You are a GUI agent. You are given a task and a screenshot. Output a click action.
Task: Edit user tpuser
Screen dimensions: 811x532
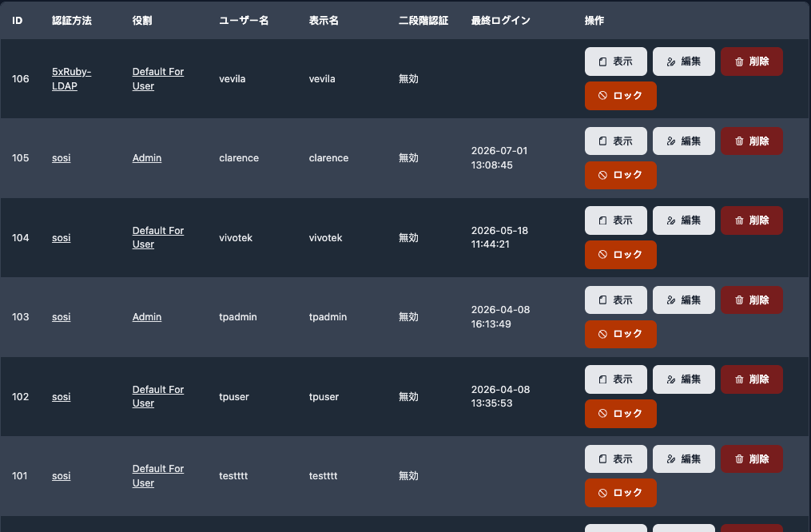coord(684,379)
